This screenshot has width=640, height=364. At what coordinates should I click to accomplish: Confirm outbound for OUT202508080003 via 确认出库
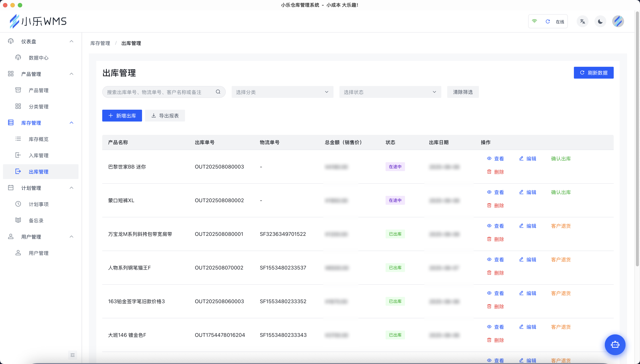(x=561, y=159)
